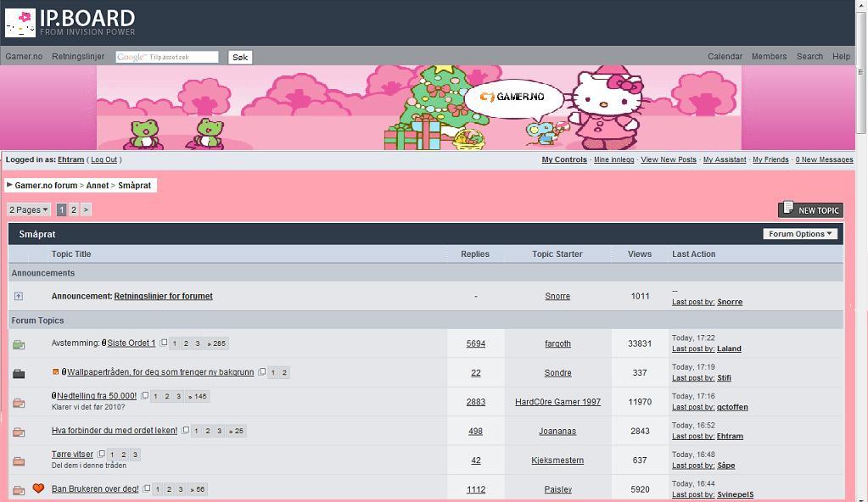868x502 pixels.
Task: Click the dark folder icon for Wallpapertråden
Action: pyautogui.click(x=19, y=374)
